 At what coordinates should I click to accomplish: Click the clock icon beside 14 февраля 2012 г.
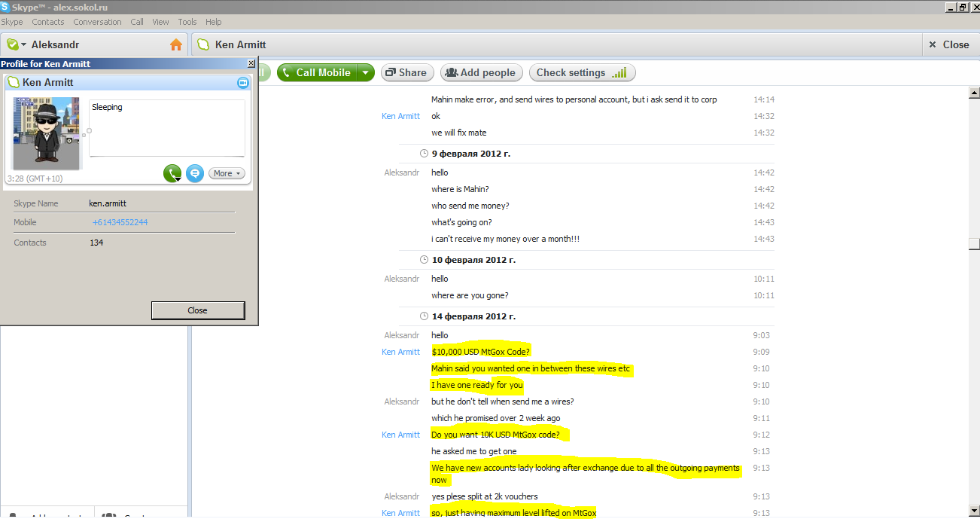click(424, 316)
